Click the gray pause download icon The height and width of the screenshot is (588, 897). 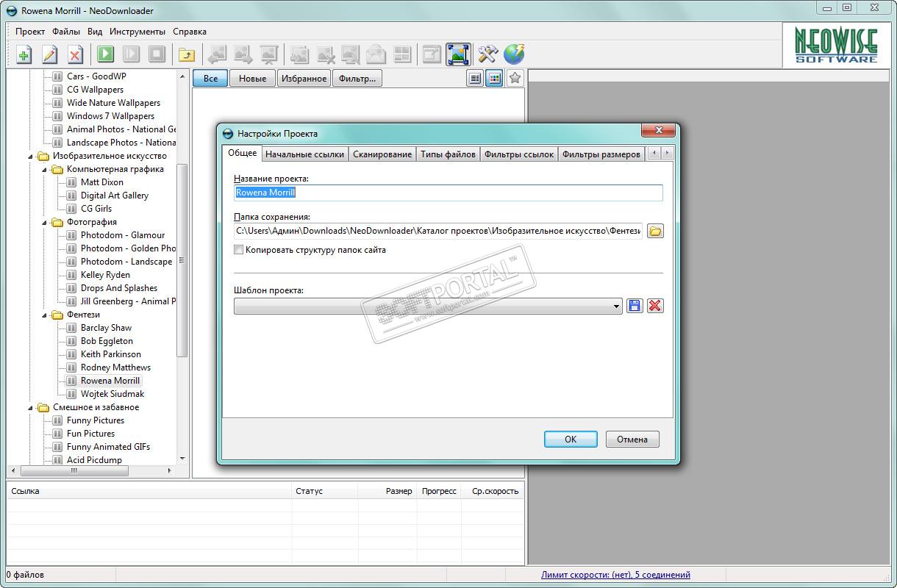[131, 54]
